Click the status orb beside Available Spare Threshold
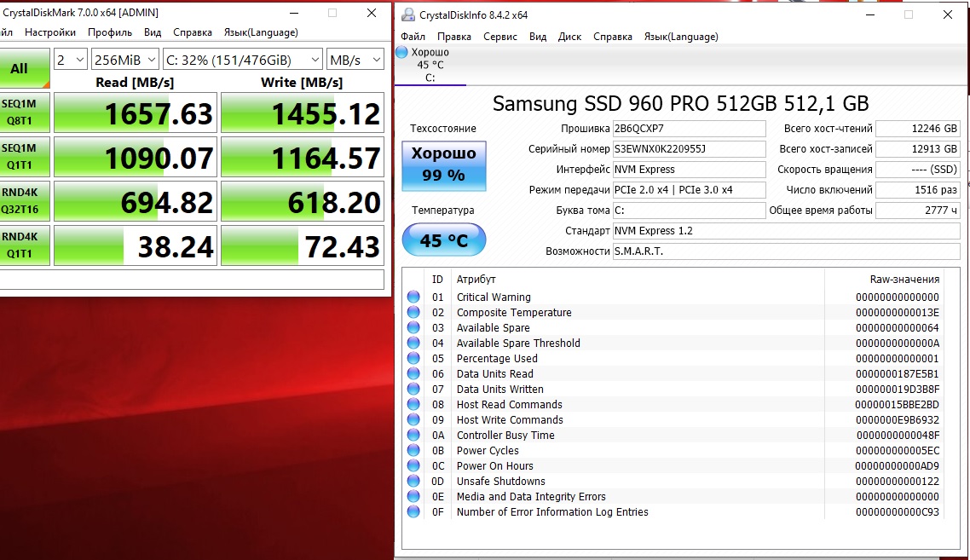The width and height of the screenshot is (970, 560). pyautogui.click(x=413, y=343)
